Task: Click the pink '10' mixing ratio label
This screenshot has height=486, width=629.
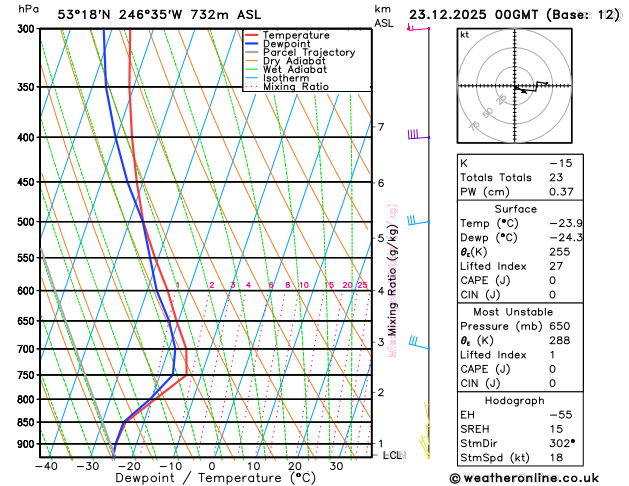Action: (x=304, y=285)
